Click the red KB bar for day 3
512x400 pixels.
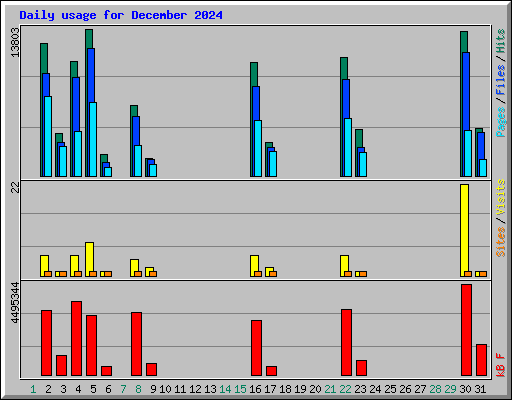[x=61, y=366]
